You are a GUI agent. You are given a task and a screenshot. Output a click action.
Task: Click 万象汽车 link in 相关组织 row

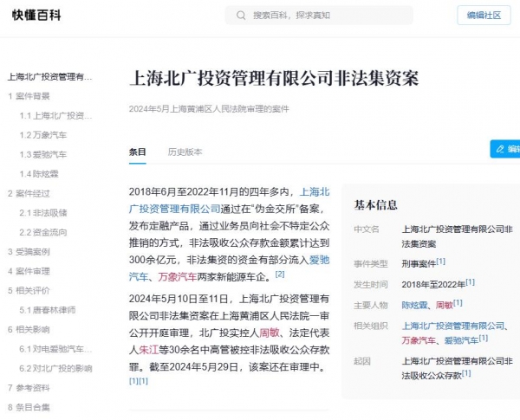click(x=419, y=339)
